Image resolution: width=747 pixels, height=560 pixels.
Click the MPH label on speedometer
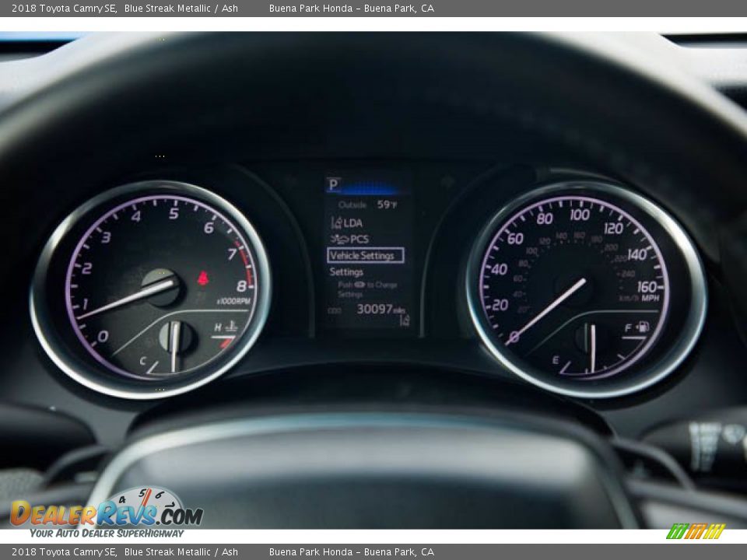point(651,298)
